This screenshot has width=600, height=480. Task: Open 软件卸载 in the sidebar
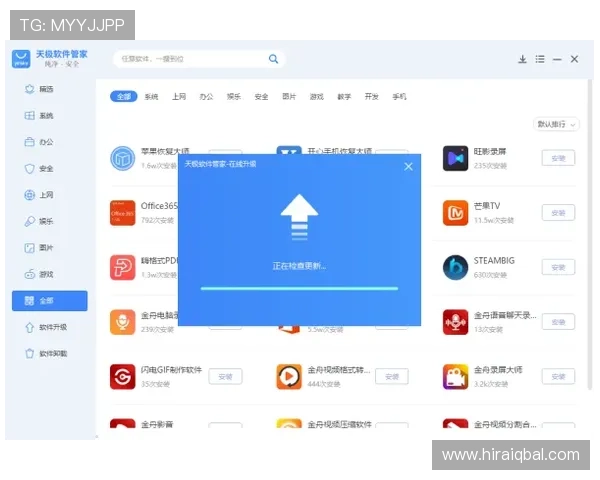46,354
